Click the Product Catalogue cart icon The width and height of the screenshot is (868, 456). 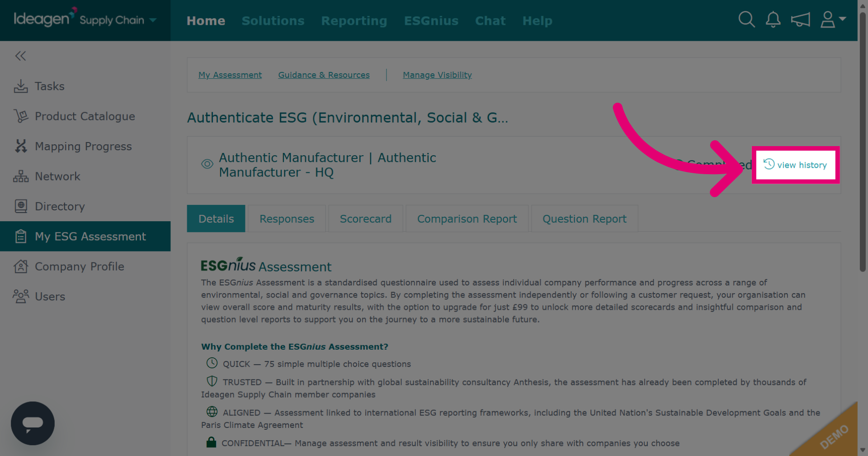tap(21, 116)
